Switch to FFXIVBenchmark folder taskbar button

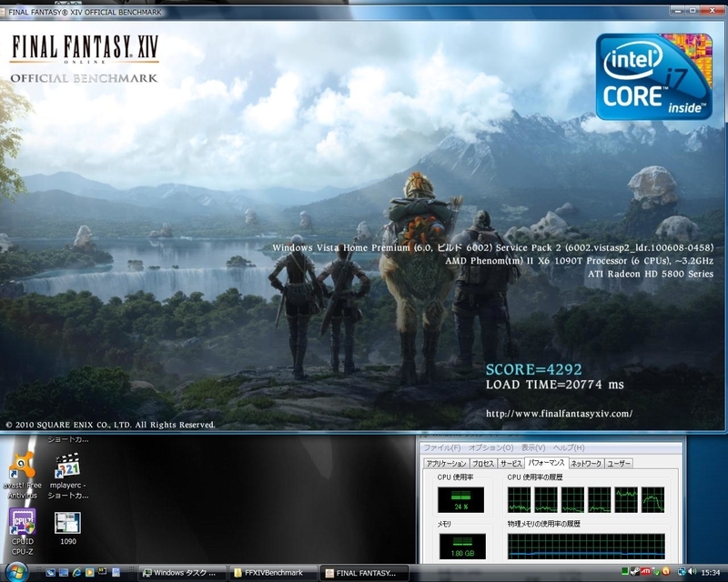[274, 573]
